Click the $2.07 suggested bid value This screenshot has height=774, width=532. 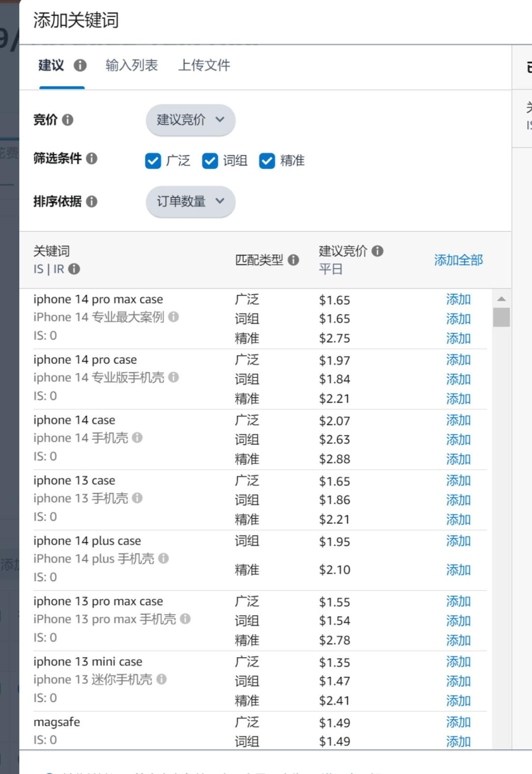pyautogui.click(x=334, y=421)
